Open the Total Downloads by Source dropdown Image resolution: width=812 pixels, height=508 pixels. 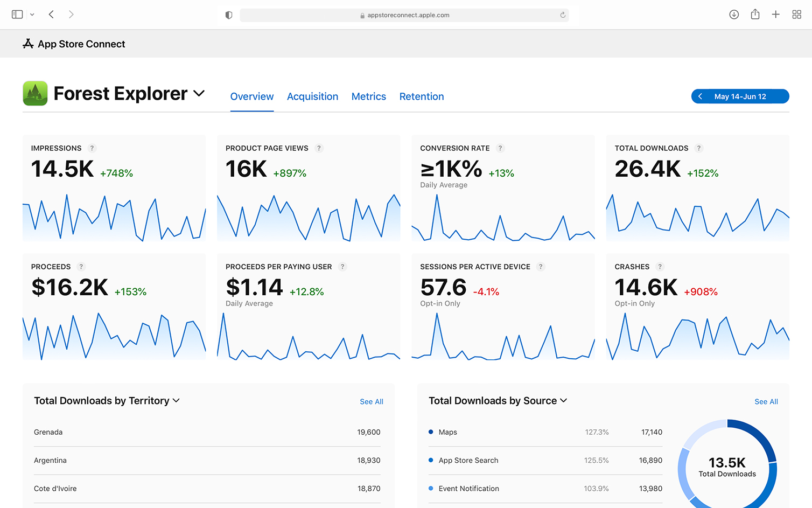[564, 401]
